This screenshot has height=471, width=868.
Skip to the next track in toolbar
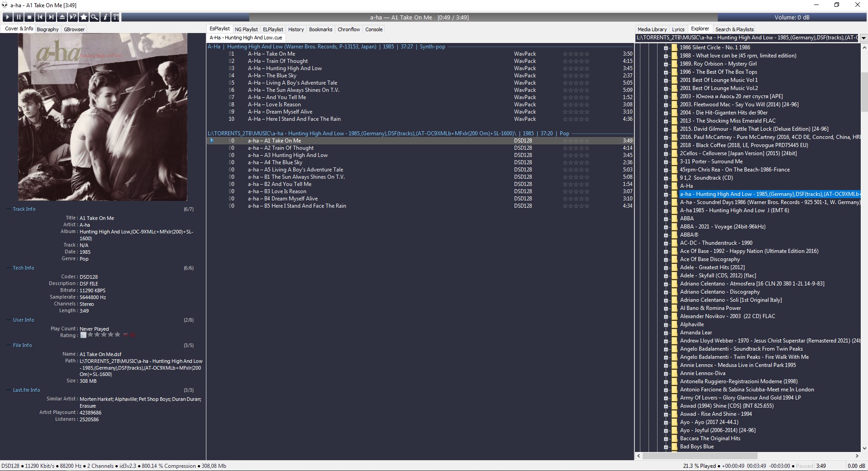coord(51,17)
